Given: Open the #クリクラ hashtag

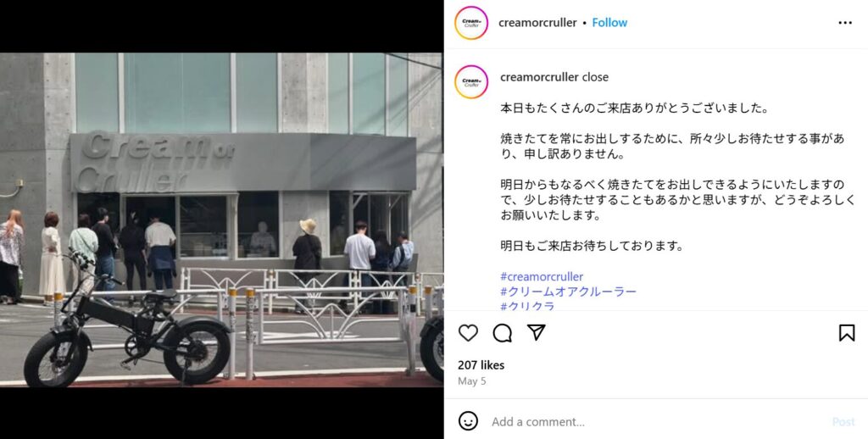Looking at the screenshot, I should (527, 306).
